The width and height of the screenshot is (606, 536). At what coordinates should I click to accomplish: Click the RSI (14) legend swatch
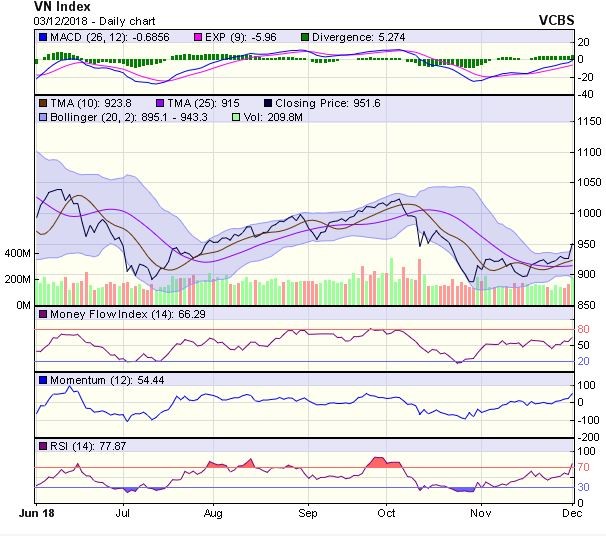42,444
